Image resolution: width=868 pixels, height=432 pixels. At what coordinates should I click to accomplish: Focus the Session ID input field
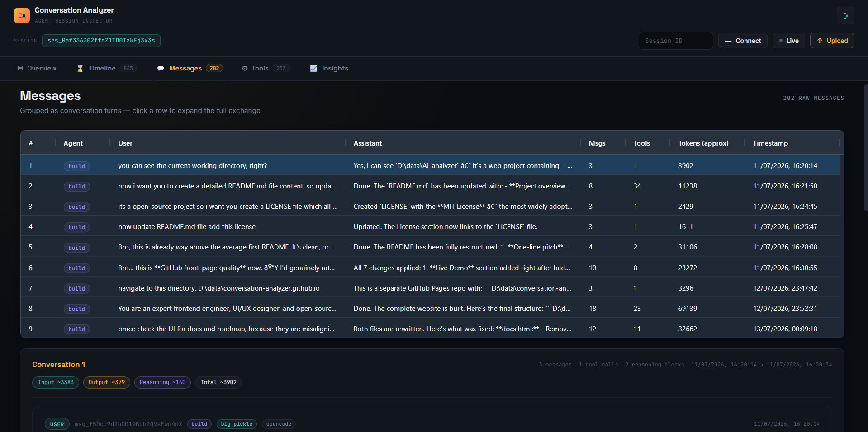tap(676, 41)
